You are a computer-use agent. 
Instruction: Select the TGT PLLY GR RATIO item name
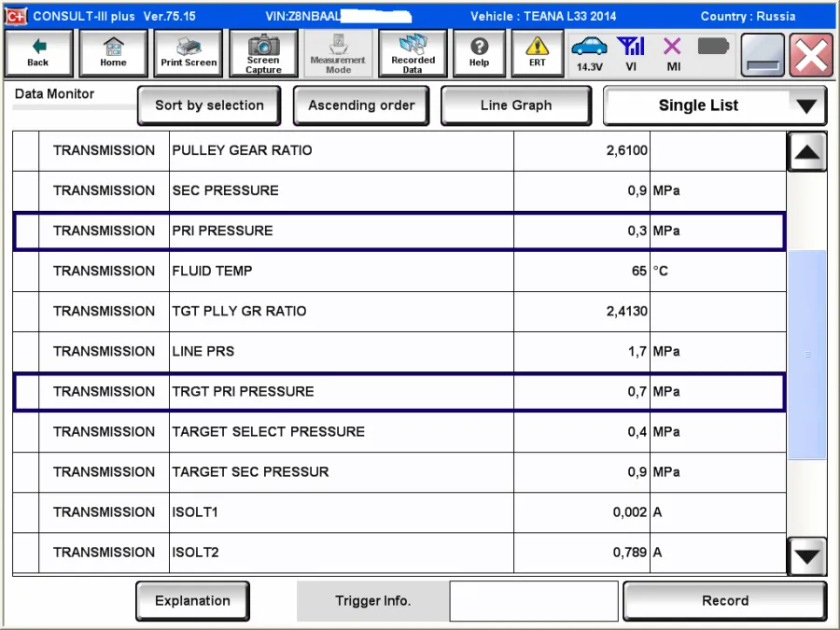[240, 311]
